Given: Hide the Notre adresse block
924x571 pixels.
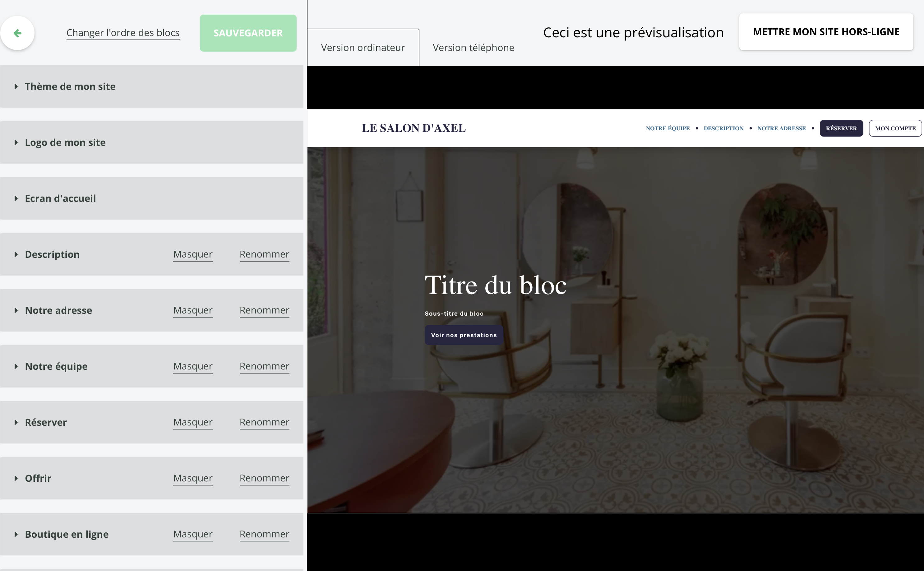Looking at the screenshot, I should pyautogui.click(x=193, y=310).
